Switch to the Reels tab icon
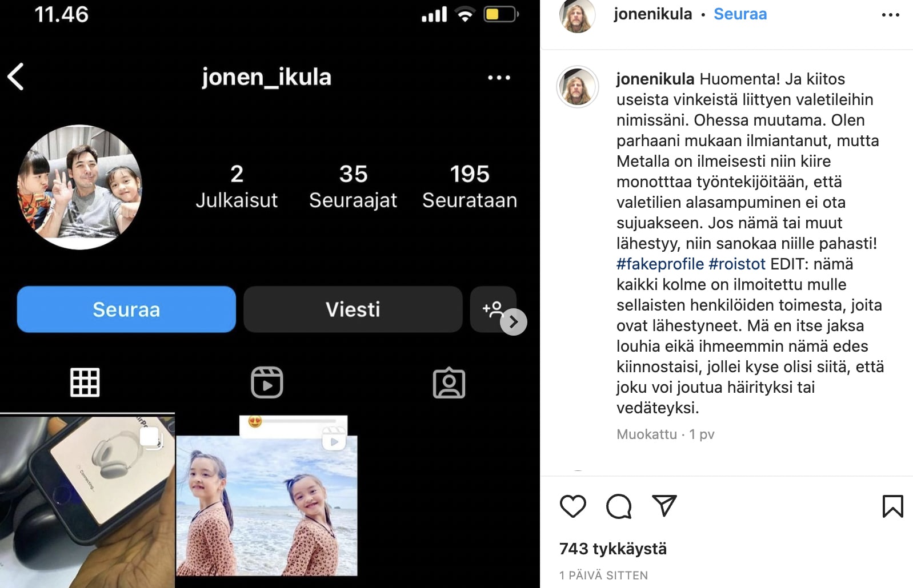The image size is (913, 588). click(x=267, y=382)
